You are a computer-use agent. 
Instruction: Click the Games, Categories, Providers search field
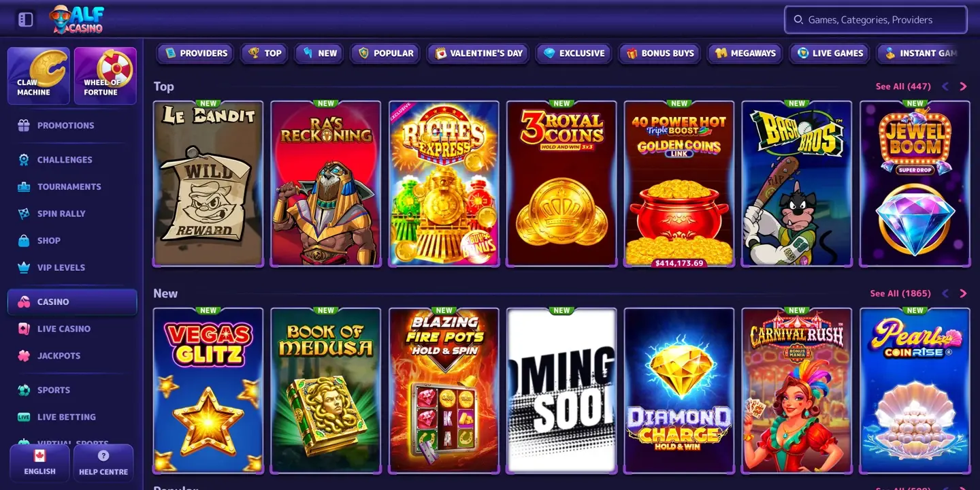pyautogui.click(x=876, y=20)
